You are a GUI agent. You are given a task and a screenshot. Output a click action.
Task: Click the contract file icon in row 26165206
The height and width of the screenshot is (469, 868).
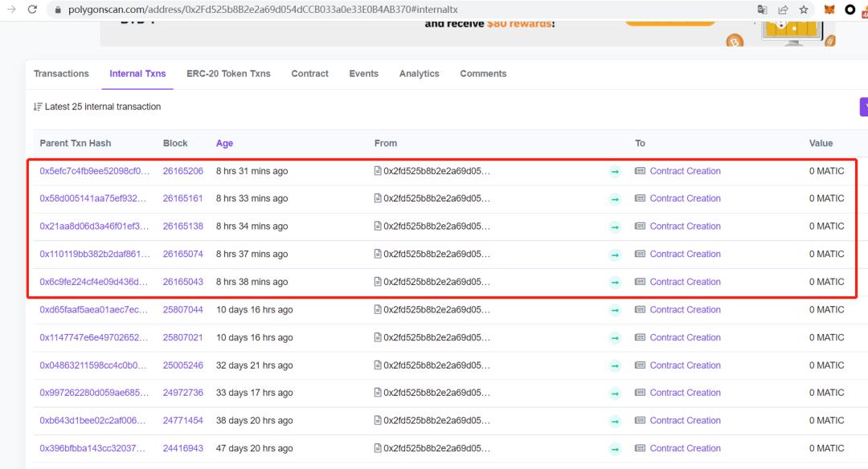click(x=378, y=171)
